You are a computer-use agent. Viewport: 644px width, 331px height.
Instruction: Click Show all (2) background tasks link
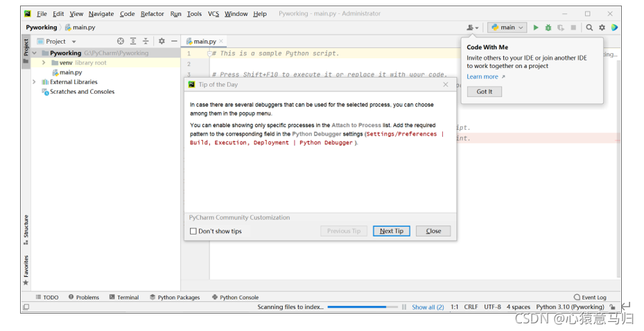(x=428, y=307)
